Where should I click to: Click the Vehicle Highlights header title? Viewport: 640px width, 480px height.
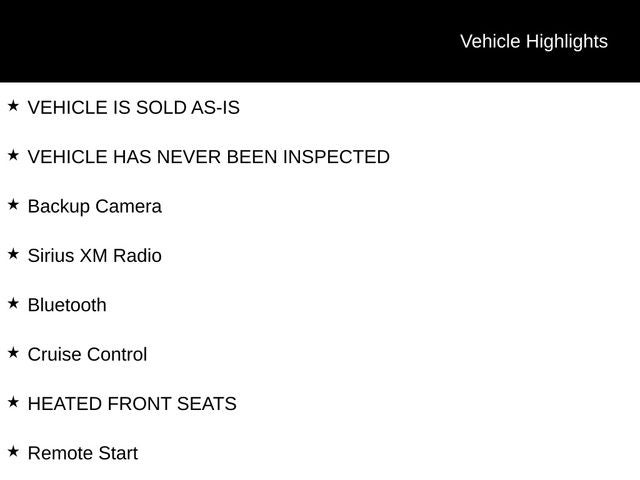coord(533,41)
